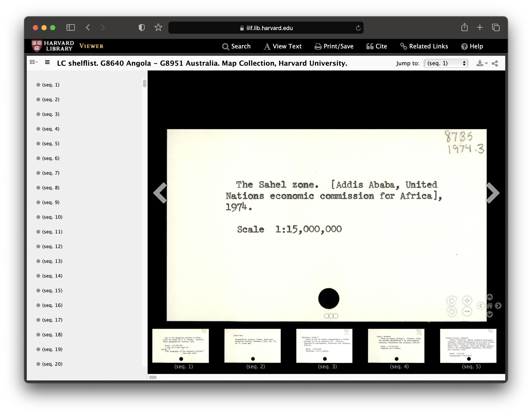This screenshot has height=415, width=532.
Task: Open the Jump to sequence dropdown
Action: click(x=446, y=63)
